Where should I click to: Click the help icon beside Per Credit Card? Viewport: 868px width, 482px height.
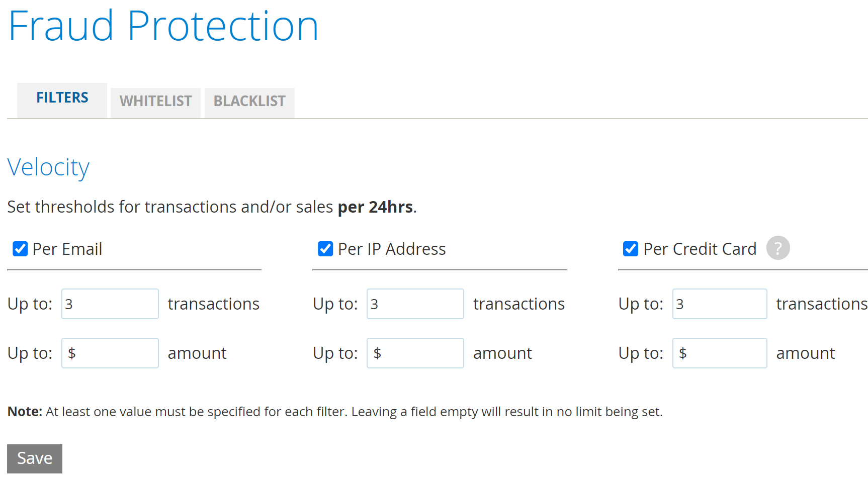(777, 248)
